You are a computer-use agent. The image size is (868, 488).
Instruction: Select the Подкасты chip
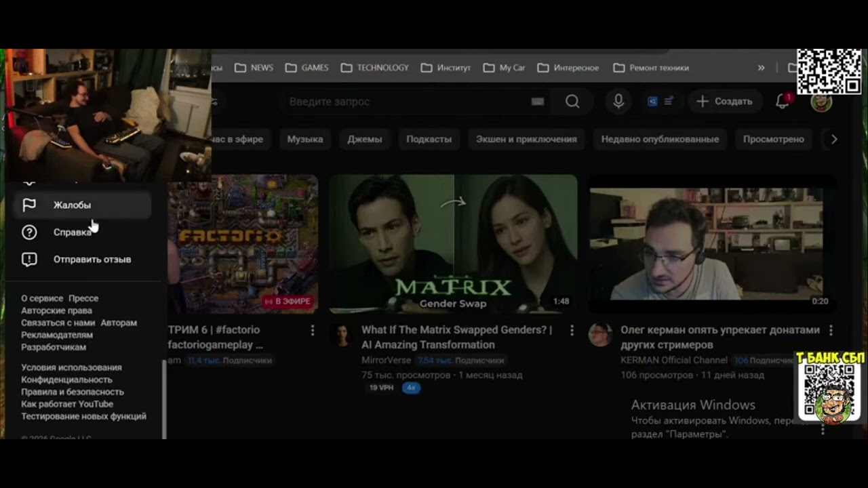coord(429,139)
